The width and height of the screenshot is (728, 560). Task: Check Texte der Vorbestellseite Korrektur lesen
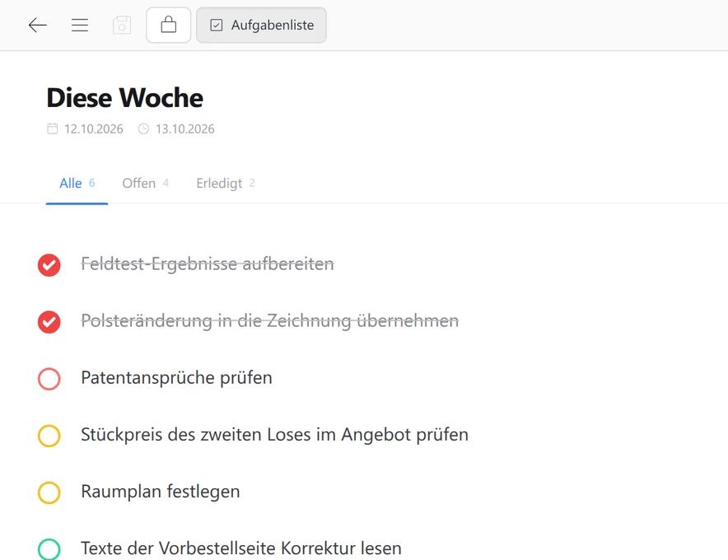pyautogui.click(x=49, y=548)
